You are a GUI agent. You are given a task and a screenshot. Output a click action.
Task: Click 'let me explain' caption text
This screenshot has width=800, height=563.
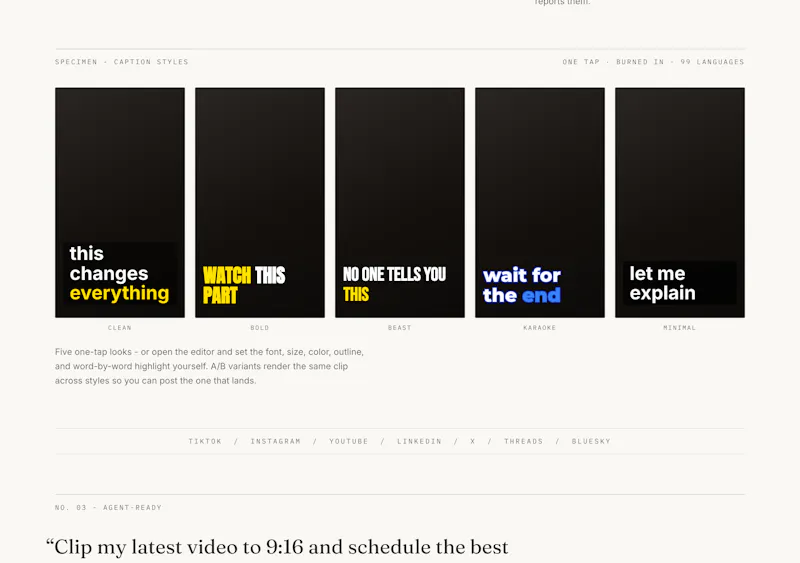coord(662,283)
